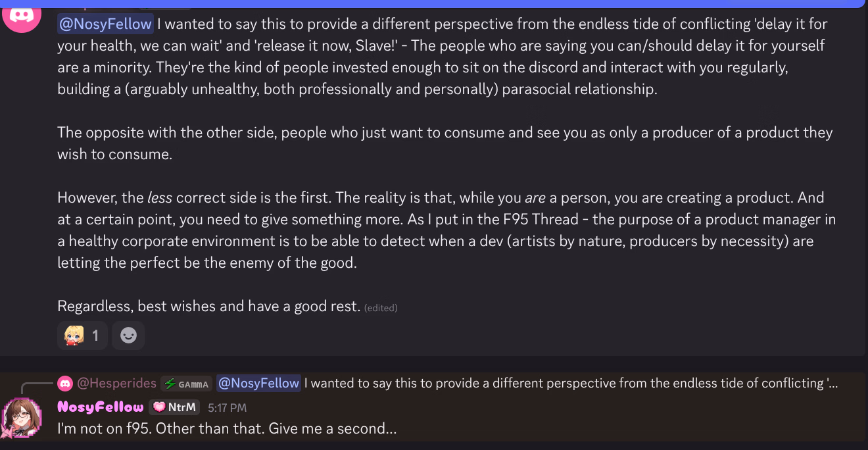Click the @Hesperides name in reply preview

(116, 383)
